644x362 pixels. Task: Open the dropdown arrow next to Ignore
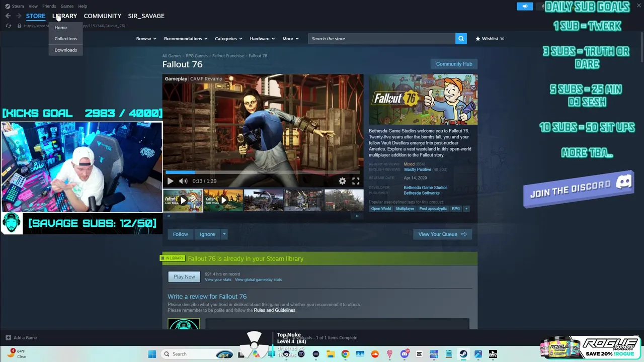(x=224, y=234)
